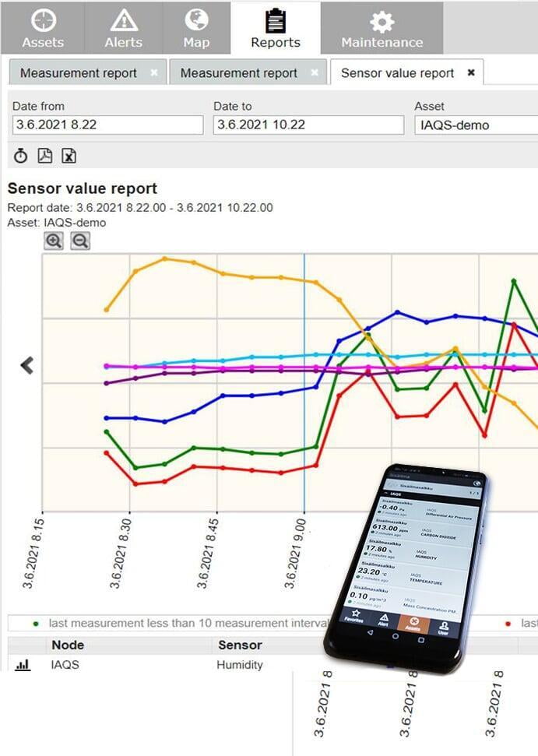
Task: Export the report to Excel
Action: pos(69,156)
